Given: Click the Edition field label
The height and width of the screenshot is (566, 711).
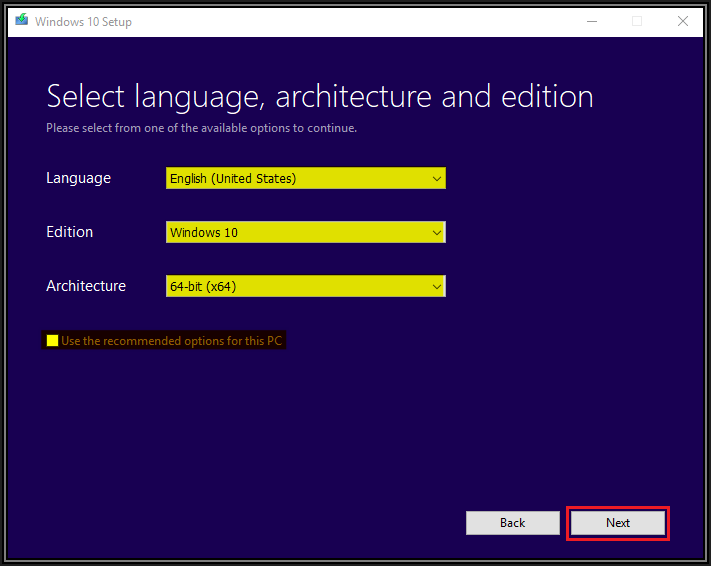Looking at the screenshot, I should [69, 232].
